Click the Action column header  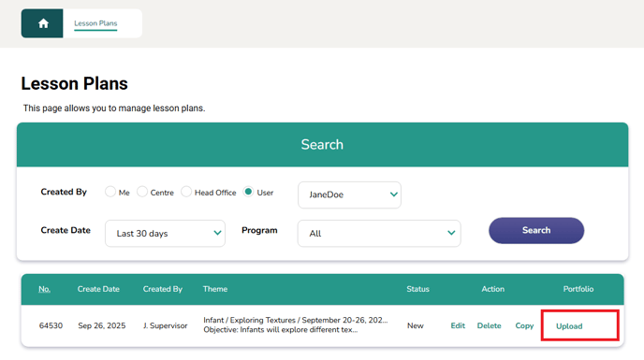point(493,289)
